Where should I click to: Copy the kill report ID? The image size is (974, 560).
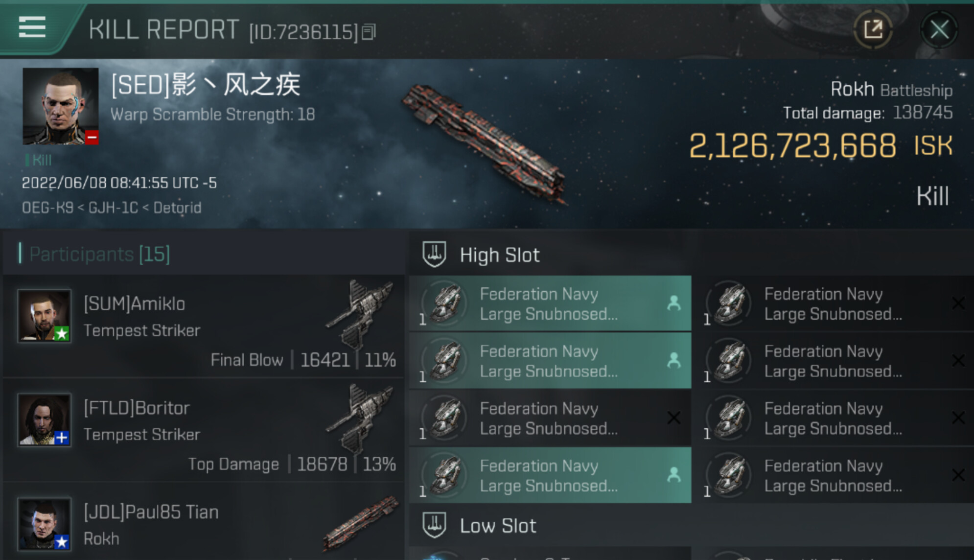[369, 32]
